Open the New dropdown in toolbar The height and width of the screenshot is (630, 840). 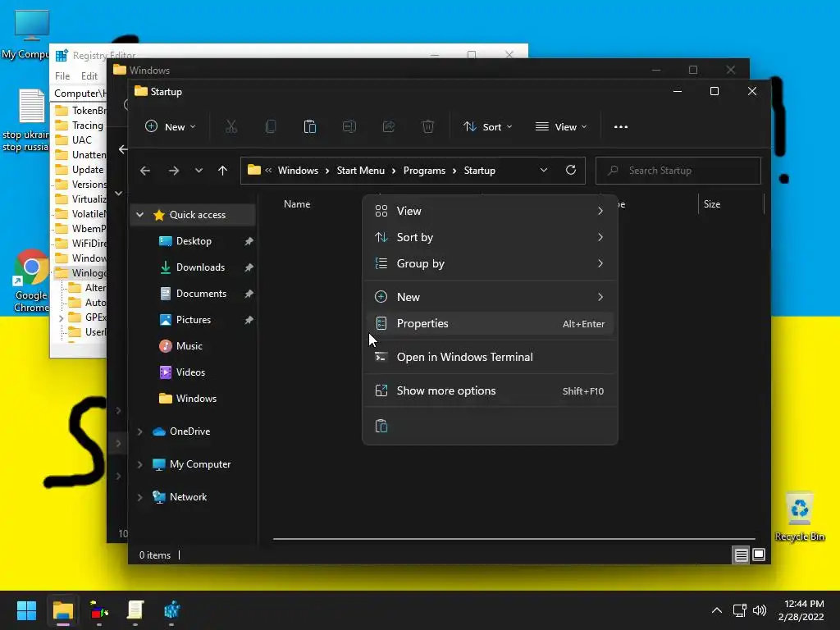(171, 127)
